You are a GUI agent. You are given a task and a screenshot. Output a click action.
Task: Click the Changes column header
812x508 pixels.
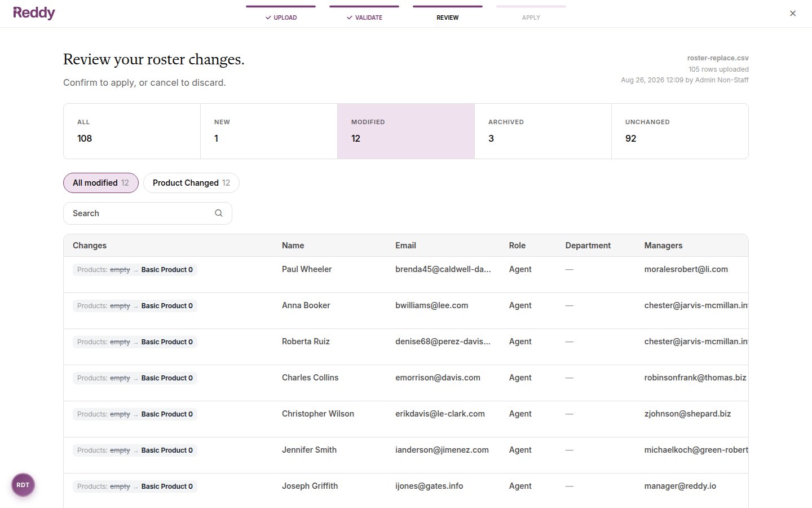[x=90, y=246]
